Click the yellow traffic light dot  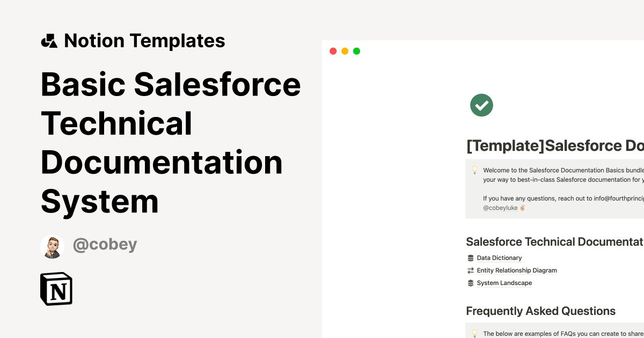pos(345,51)
